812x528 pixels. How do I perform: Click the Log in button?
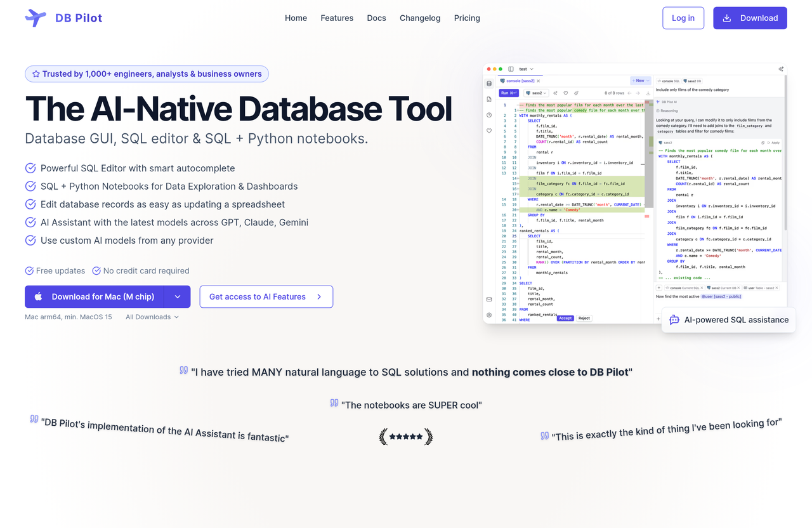pyautogui.click(x=683, y=18)
